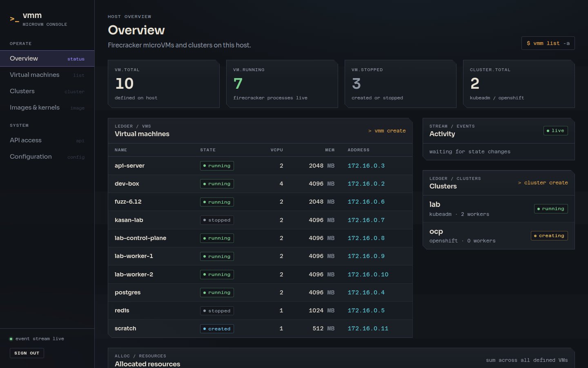Click the NAME column header
Screen dimensions: 588x368
point(121,150)
